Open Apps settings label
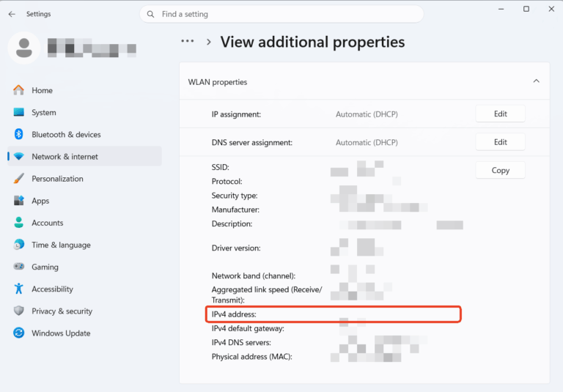563x392 pixels. point(40,201)
